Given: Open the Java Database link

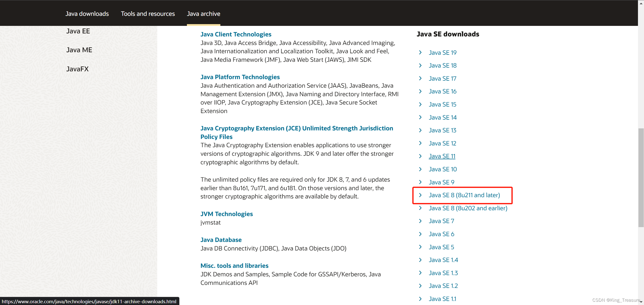Looking at the screenshot, I should (221, 240).
